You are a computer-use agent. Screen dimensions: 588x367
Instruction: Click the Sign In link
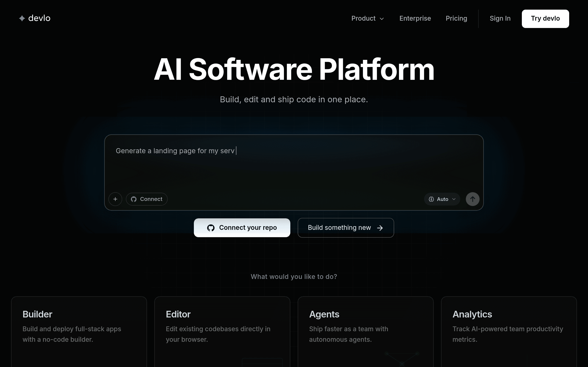point(500,18)
